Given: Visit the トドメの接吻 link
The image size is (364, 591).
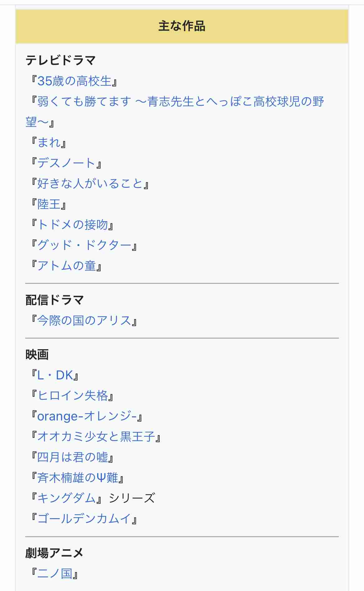Looking at the screenshot, I should coord(72,225).
